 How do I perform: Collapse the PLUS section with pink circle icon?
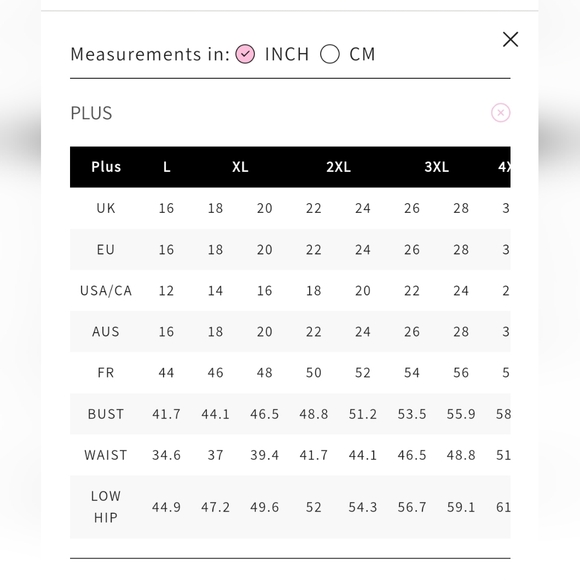tap(500, 112)
